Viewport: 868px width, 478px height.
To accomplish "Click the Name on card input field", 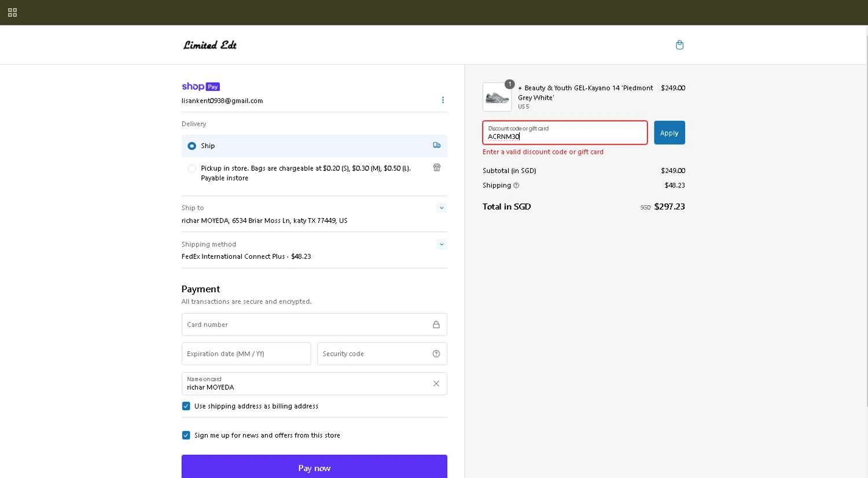I will (x=314, y=384).
